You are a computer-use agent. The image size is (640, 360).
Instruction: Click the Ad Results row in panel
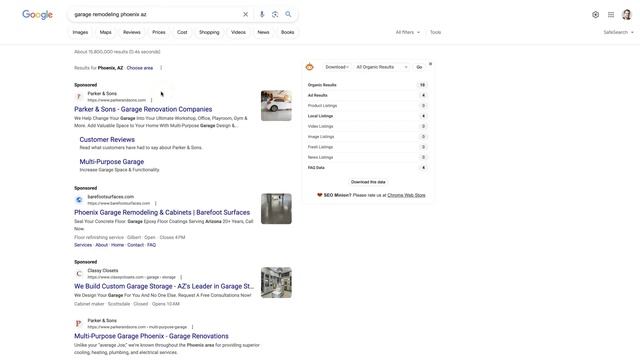click(x=367, y=95)
